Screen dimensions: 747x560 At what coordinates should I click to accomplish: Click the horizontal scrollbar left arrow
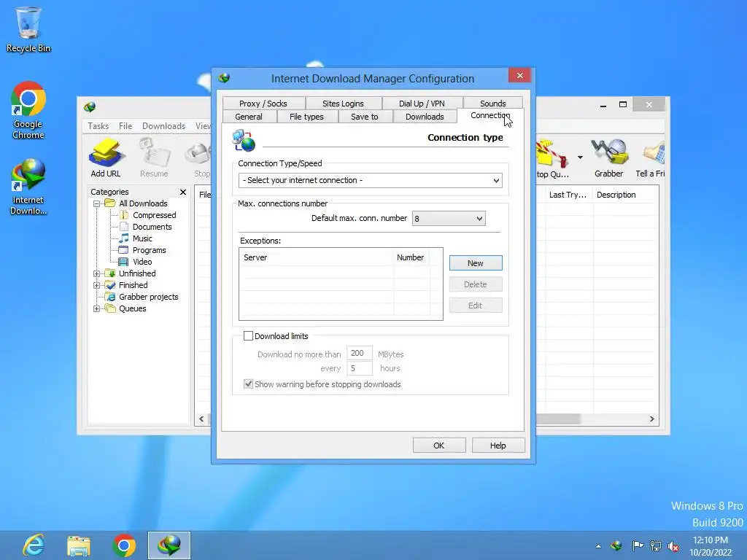click(201, 419)
